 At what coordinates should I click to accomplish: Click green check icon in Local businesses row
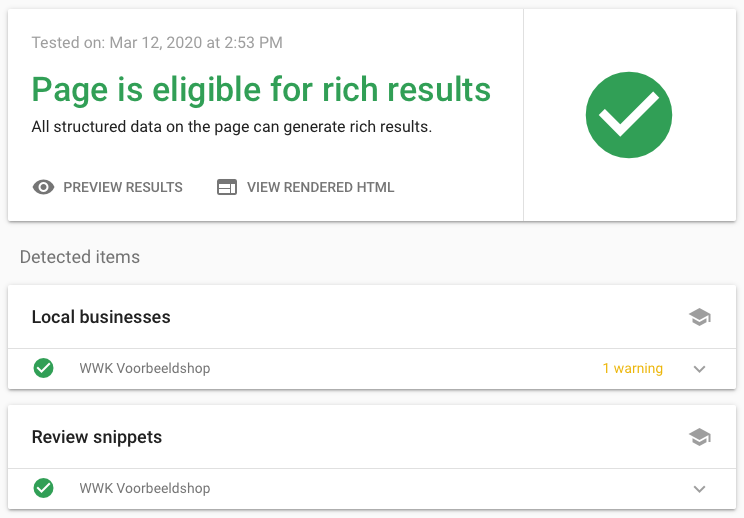point(43,368)
